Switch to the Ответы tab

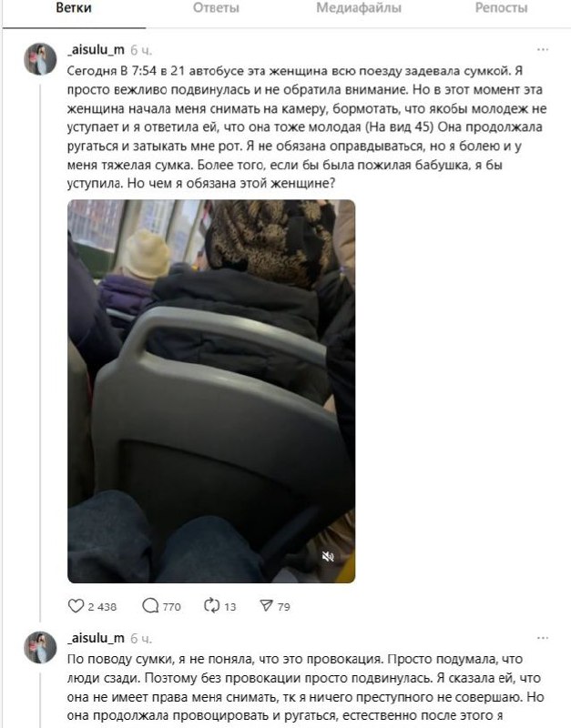[x=216, y=8]
